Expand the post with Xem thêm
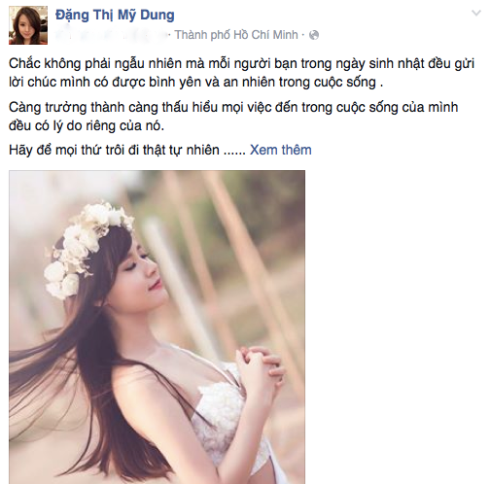Image resolution: width=490 pixels, height=484 pixels. click(x=281, y=150)
